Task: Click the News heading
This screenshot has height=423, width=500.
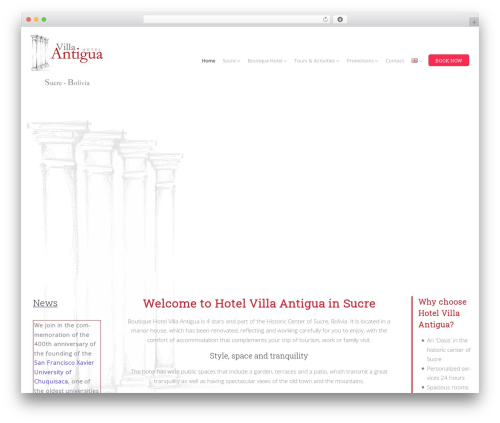Action: (x=45, y=303)
